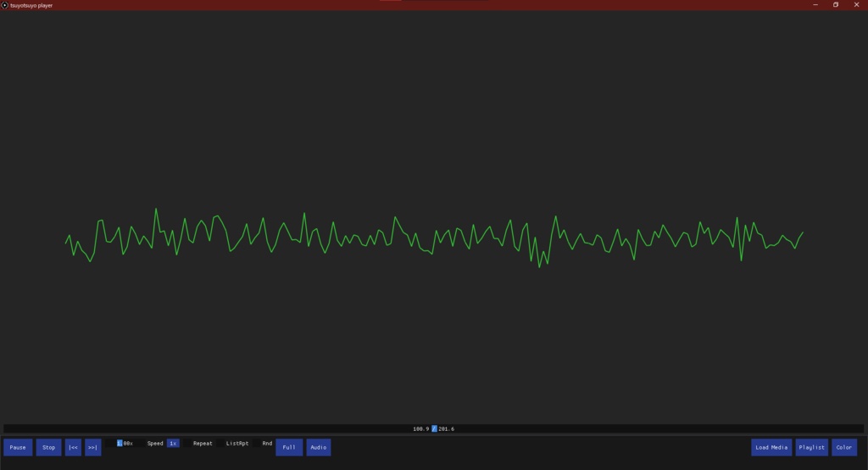Image resolution: width=868 pixels, height=470 pixels.
Task: Open the Audio settings button
Action: [x=319, y=447]
